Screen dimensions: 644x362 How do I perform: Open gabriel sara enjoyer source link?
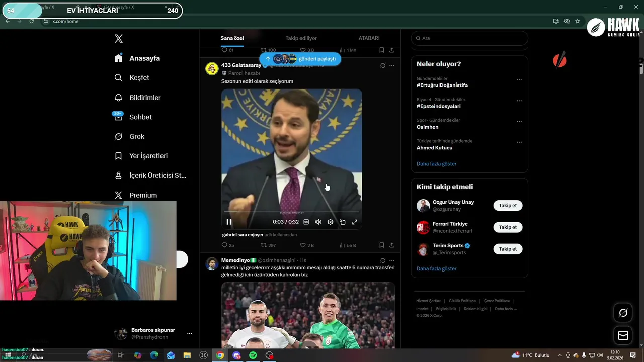pyautogui.click(x=243, y=235)
